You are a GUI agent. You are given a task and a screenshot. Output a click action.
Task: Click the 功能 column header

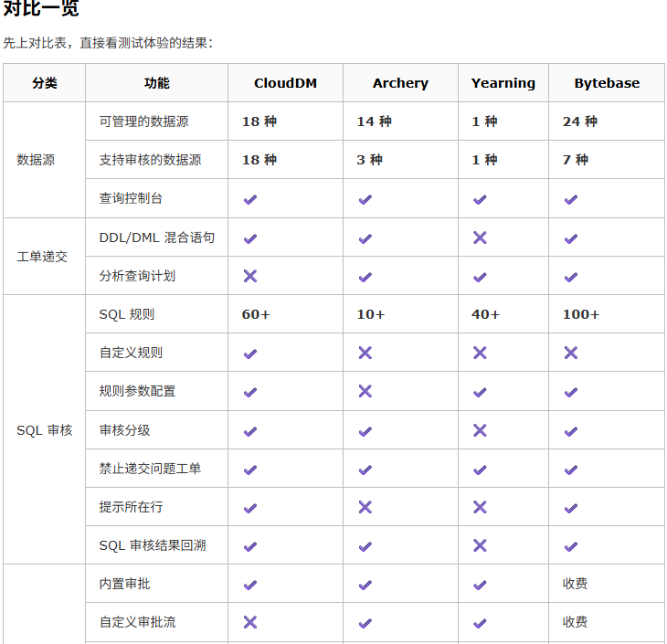tap(157, 83)
